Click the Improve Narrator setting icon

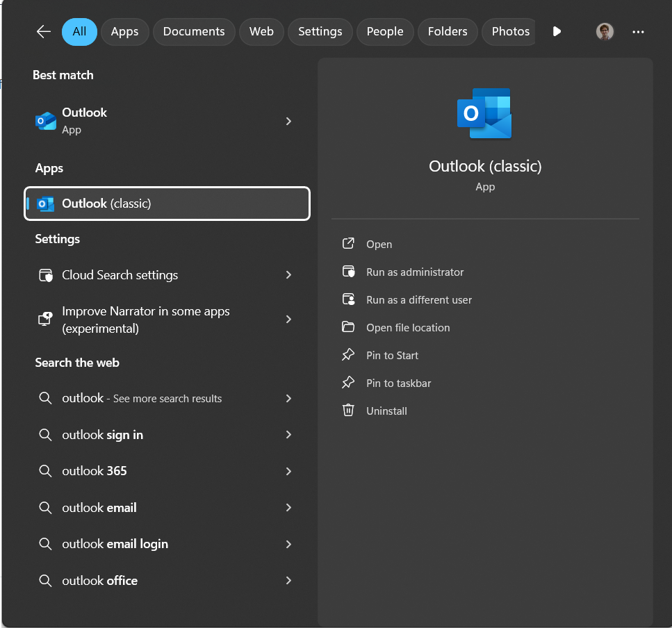point(45,319)
